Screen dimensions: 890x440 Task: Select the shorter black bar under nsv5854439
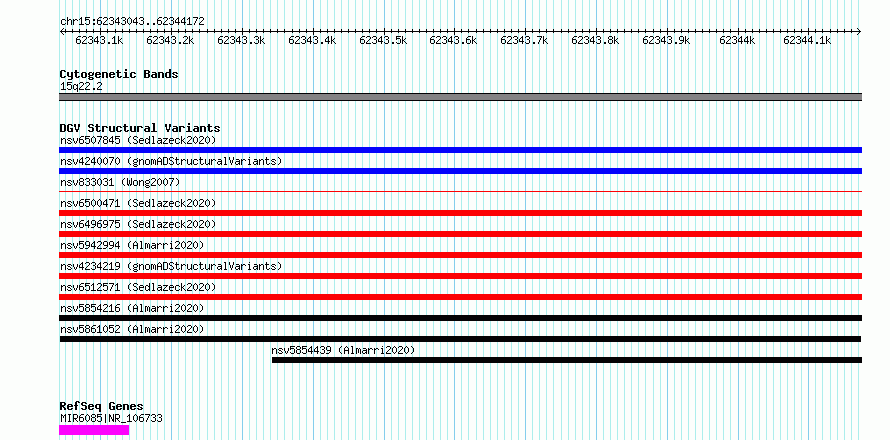tap(567, 360)
